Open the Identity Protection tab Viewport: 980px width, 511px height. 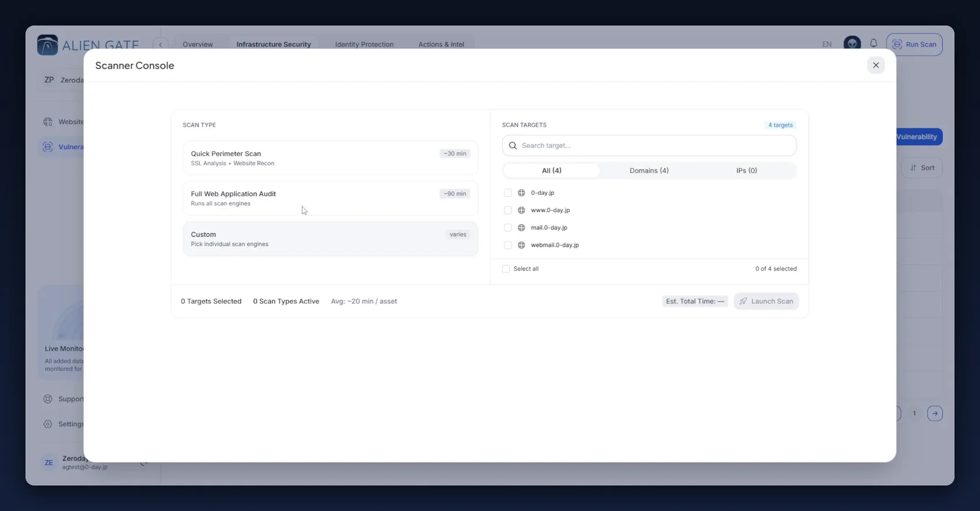364,44
